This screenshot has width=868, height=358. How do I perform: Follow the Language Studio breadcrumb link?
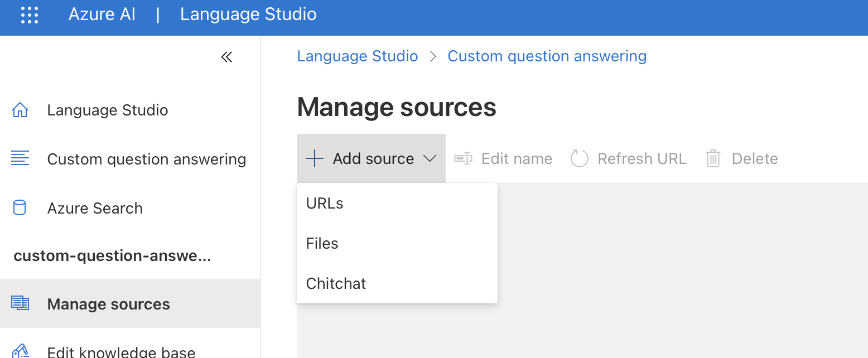tap(357, 56)
